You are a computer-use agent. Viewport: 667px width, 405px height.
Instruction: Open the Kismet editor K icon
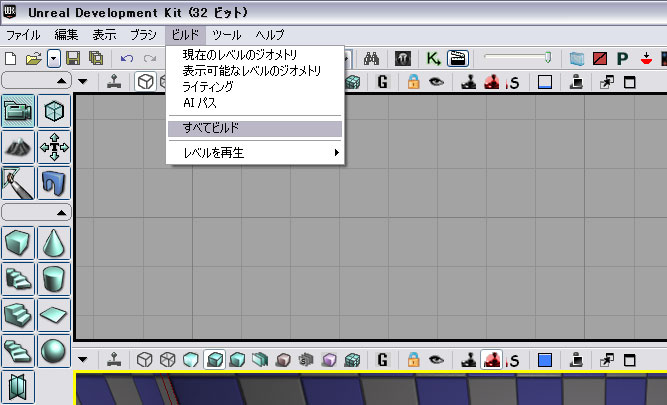coord(434,58)
